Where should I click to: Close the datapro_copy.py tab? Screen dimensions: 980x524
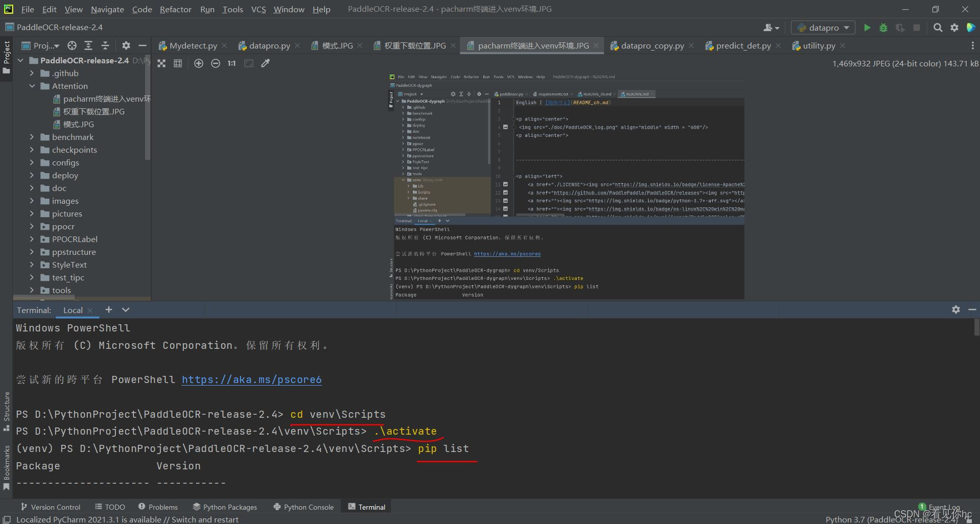click(x=691, y=45)
